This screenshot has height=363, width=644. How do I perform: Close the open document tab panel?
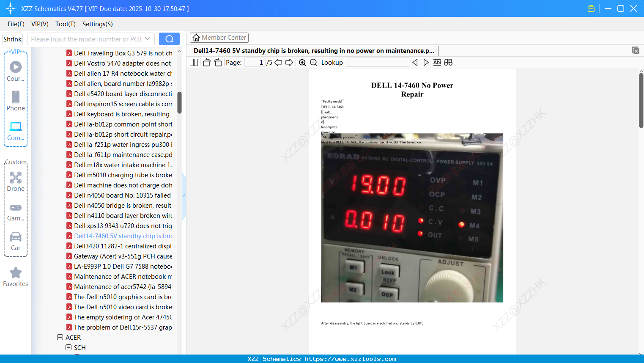[x=635, y=50]
